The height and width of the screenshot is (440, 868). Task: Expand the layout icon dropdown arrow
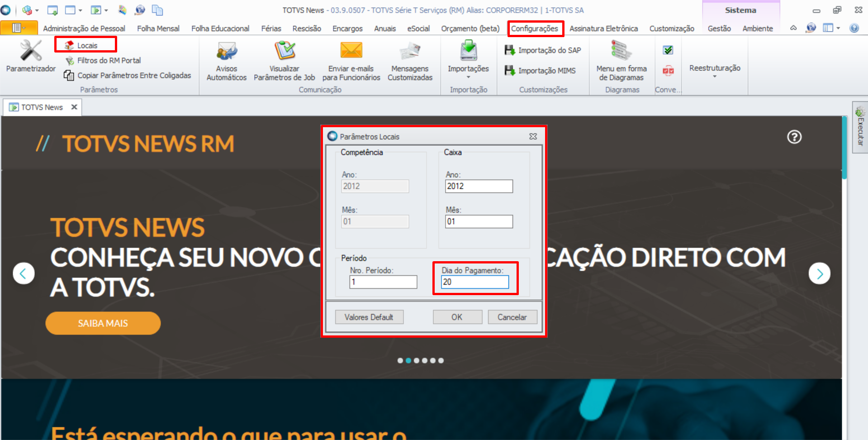click(x=838, y=28)
